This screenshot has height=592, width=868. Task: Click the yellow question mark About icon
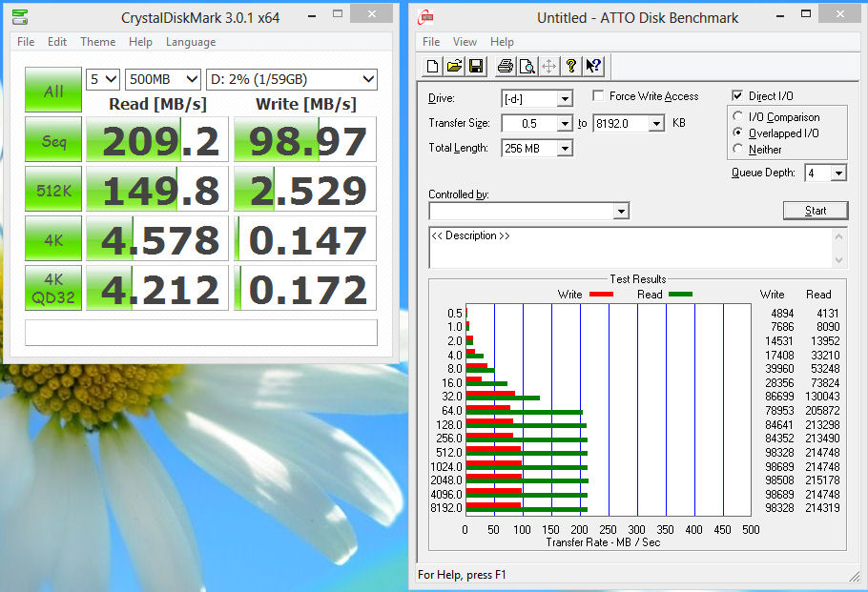tap(570, 67)
